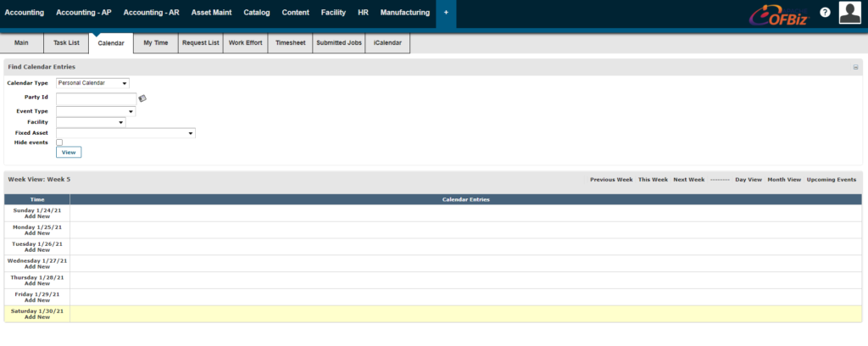The height and width of the screenshot is (346, 868).
Task: Go to Next Week link
Action: click(x=688, y=180)
